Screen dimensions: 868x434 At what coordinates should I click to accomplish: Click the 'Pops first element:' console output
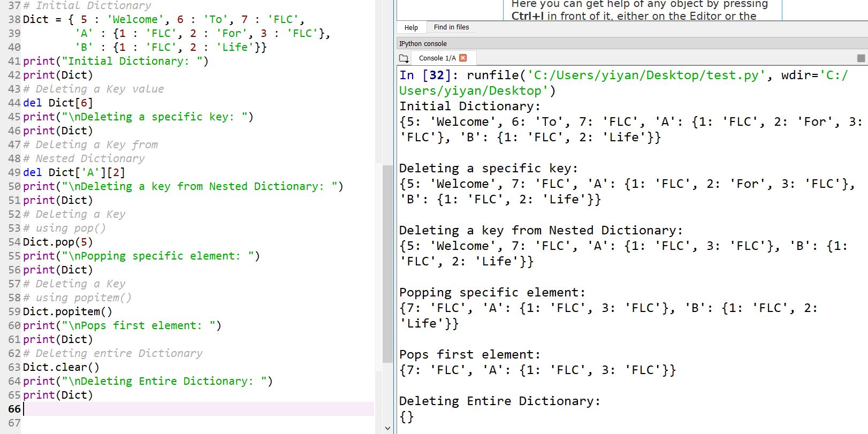tap(469, 355)
